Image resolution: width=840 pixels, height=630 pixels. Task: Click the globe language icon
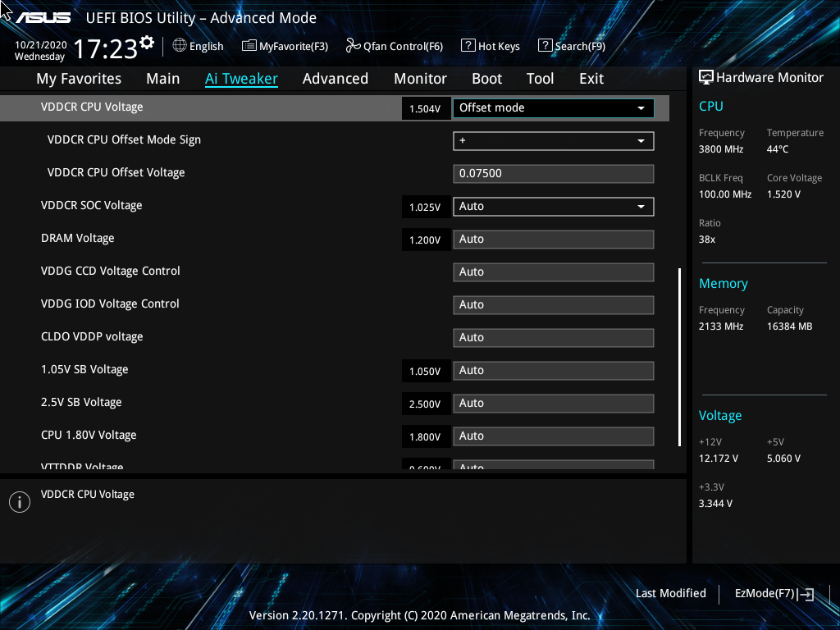tap(180, 46)
